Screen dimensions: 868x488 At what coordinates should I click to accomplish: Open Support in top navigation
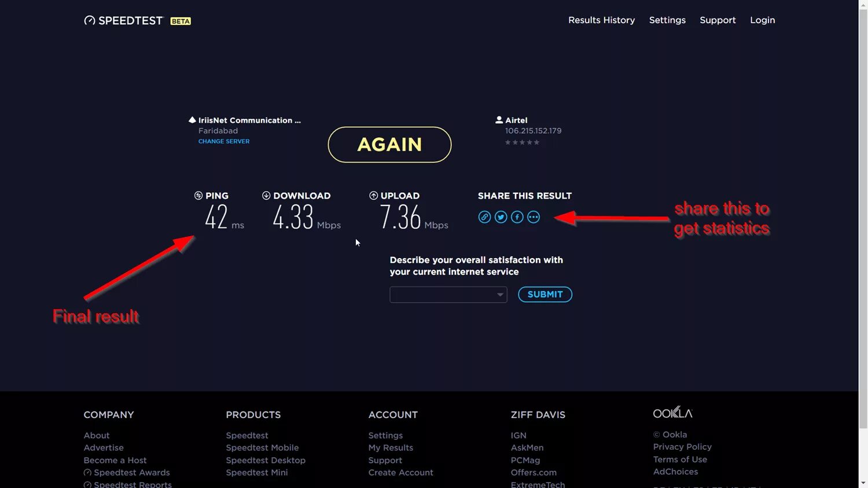click(x=718, y=20)
